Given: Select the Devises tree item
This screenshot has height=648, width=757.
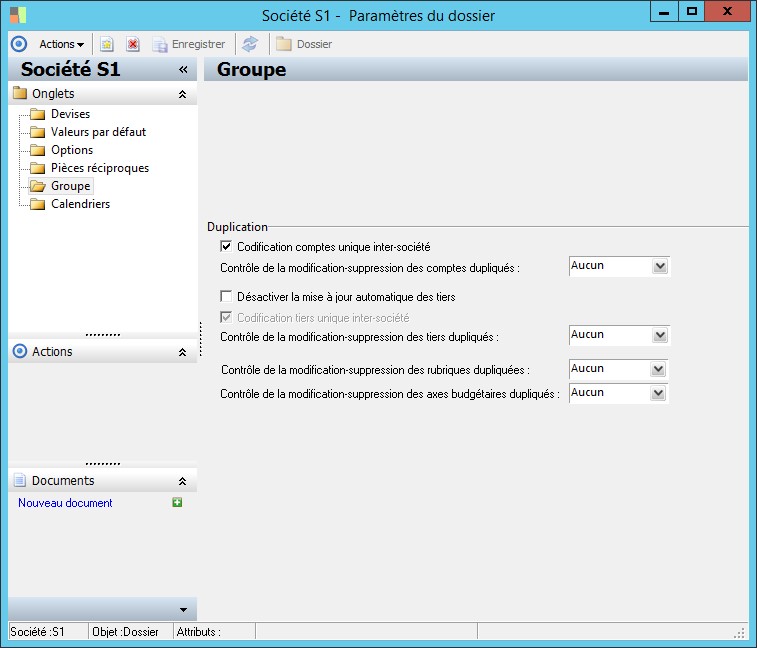Looking at the screenshot, I should click(70, 114).
